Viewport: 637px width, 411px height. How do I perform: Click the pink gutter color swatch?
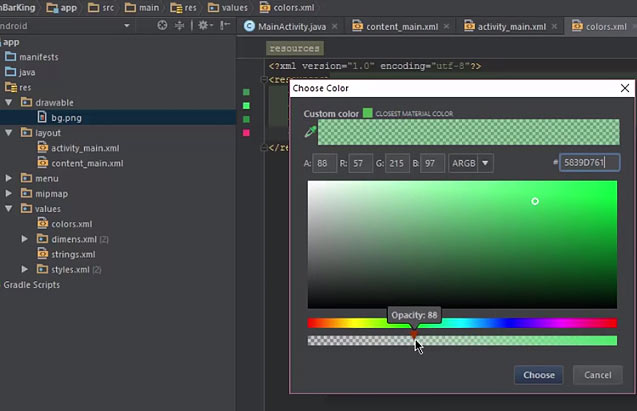[246, 133]
